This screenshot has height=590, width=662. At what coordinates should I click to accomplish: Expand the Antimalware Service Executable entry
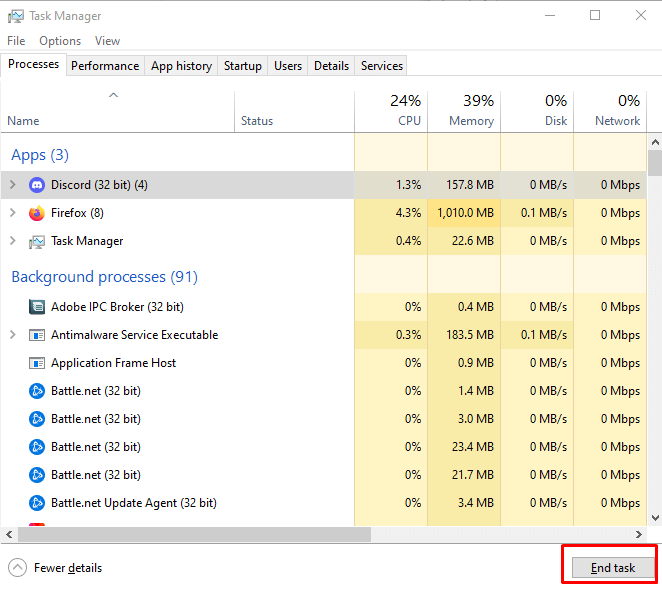tap(13, 335)
